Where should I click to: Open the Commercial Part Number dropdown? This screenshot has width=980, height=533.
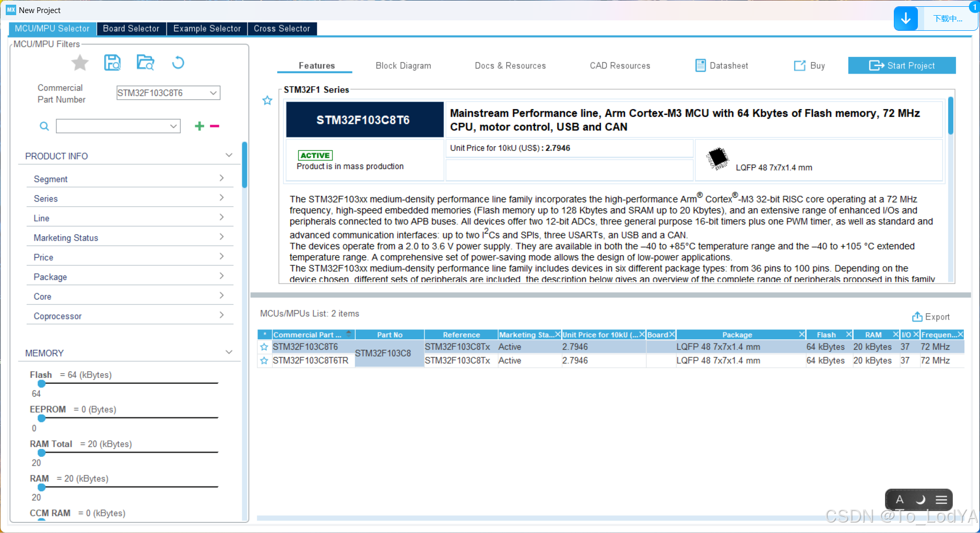(x=168, y=93)
